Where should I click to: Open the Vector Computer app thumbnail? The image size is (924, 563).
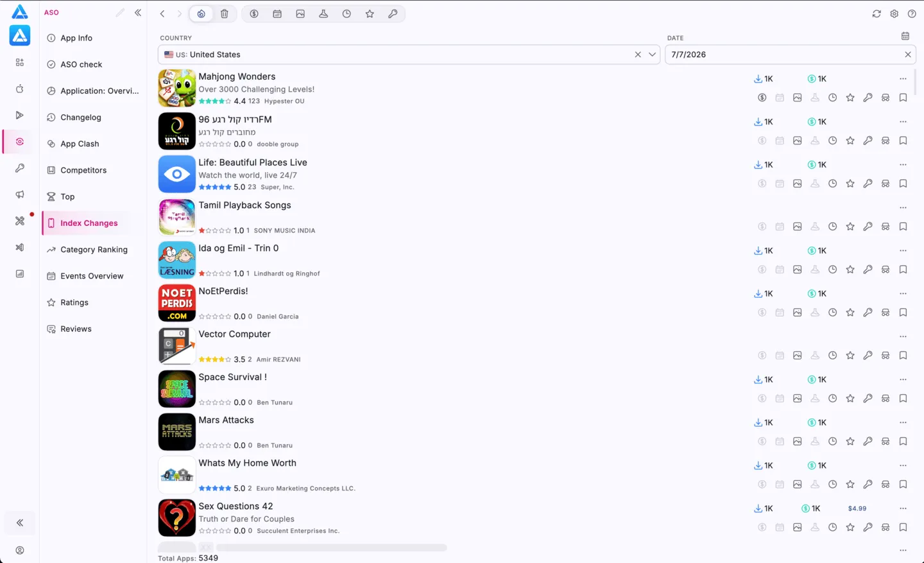(x=177, y=346)
